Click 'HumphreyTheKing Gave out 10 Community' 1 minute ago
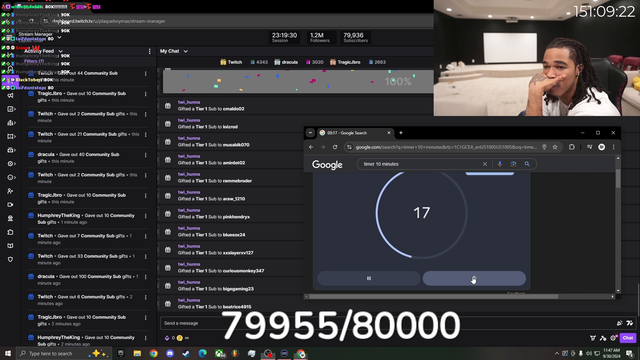640x360 pixels. click(86, 219)
